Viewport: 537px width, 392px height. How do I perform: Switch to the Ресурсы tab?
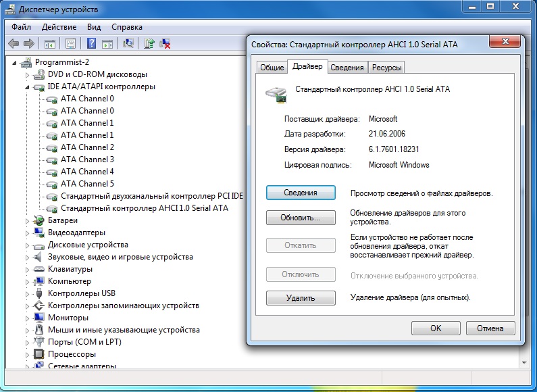pos(386,67)
